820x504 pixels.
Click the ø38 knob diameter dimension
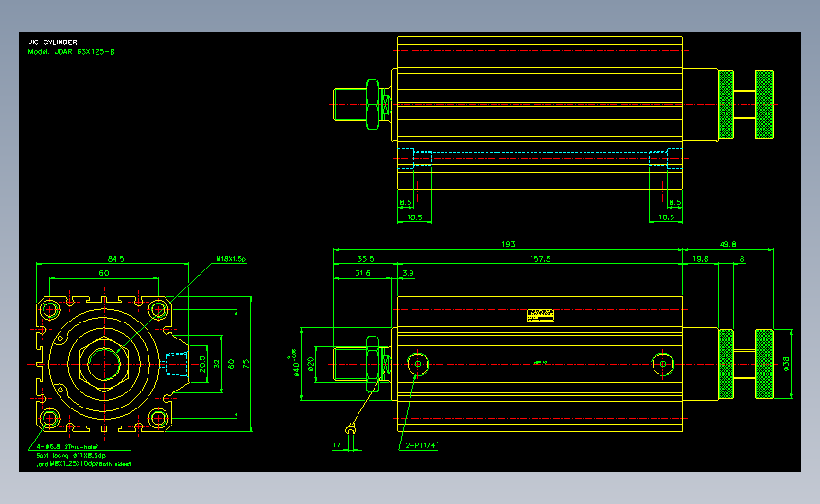pyautogui.click(x=786, y=364)
